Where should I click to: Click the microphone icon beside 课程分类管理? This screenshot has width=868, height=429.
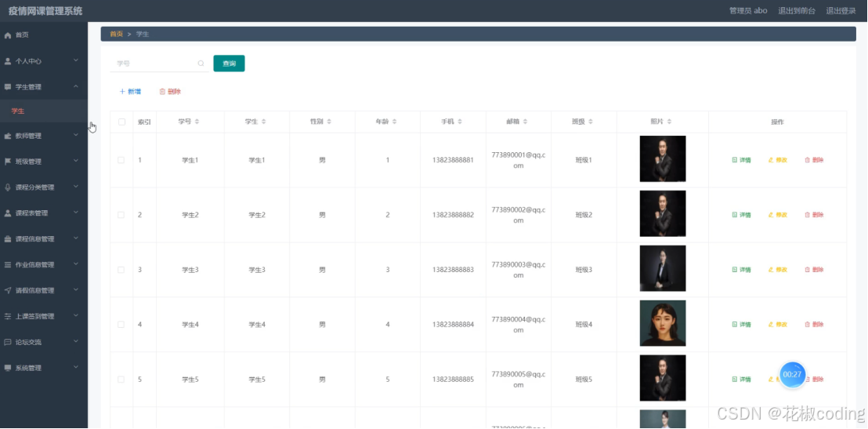[x=8, y=187]
